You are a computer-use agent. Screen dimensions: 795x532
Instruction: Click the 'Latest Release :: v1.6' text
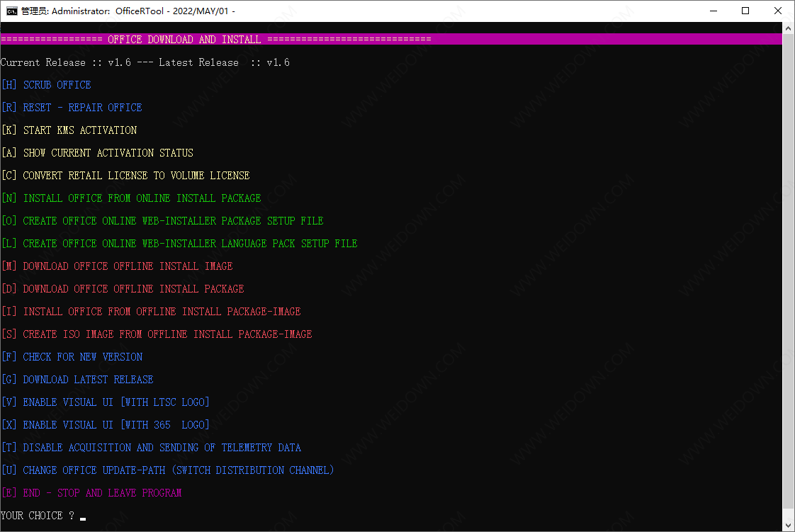224,62
